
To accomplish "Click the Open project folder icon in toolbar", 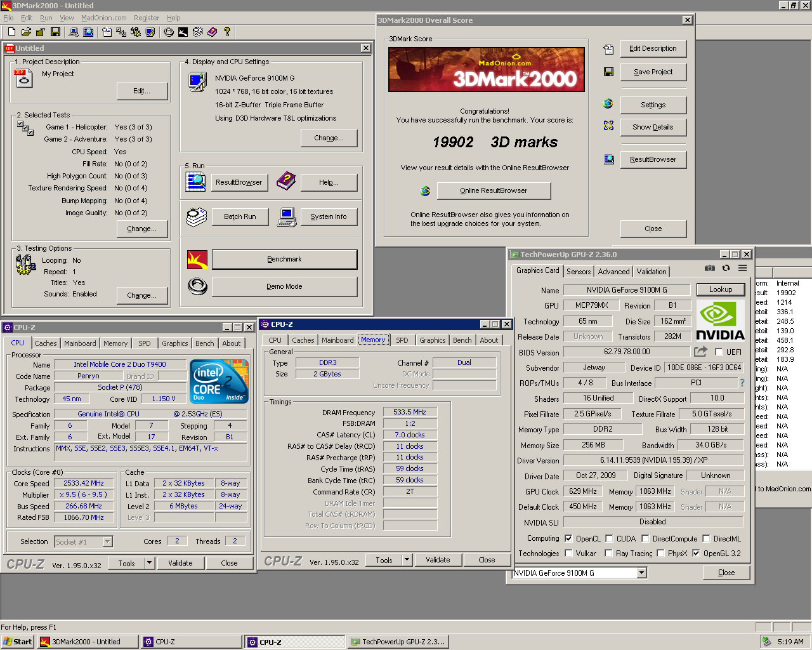I will [x=26, y=32].
